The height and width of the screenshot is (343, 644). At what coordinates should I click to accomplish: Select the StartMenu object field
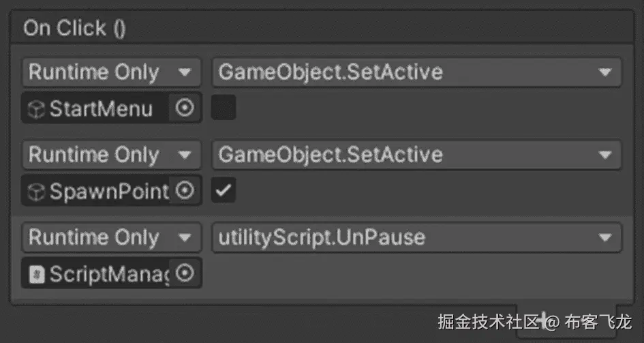click(99, 108)
